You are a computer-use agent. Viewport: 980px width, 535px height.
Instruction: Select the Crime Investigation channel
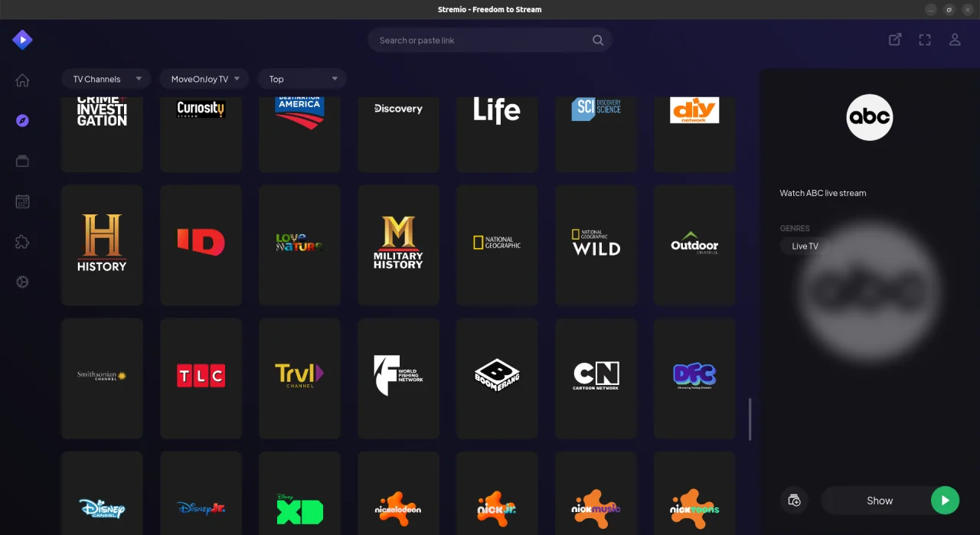coord(102,134)
